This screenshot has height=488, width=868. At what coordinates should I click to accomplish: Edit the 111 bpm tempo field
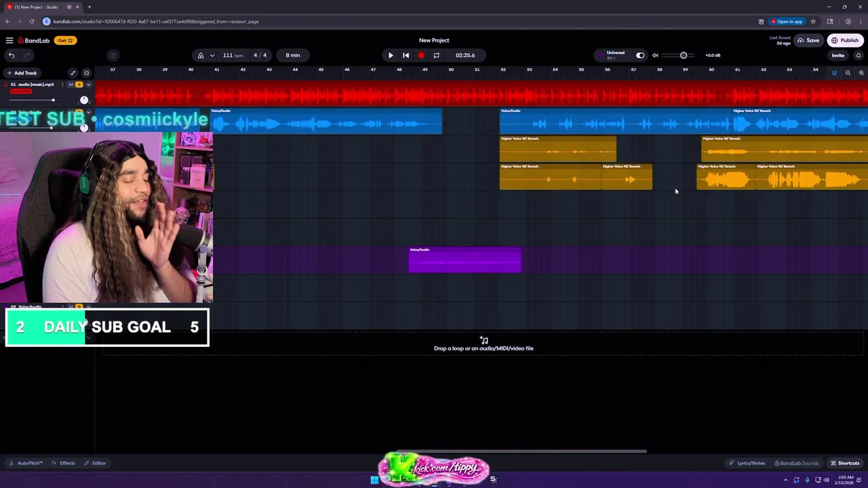pyautogui.click(x=232, y=56)
